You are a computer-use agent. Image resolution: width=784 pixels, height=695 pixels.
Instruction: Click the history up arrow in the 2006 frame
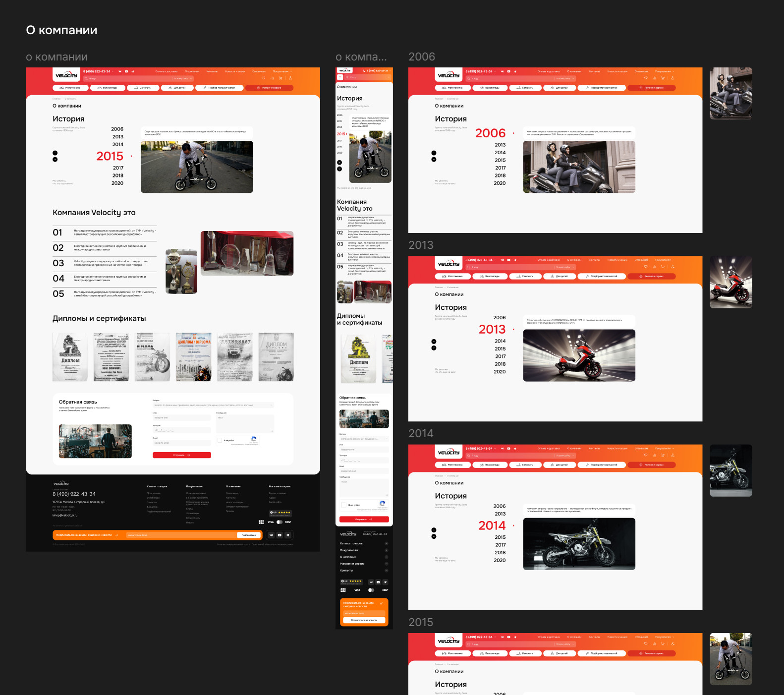[x=434, y=153]
